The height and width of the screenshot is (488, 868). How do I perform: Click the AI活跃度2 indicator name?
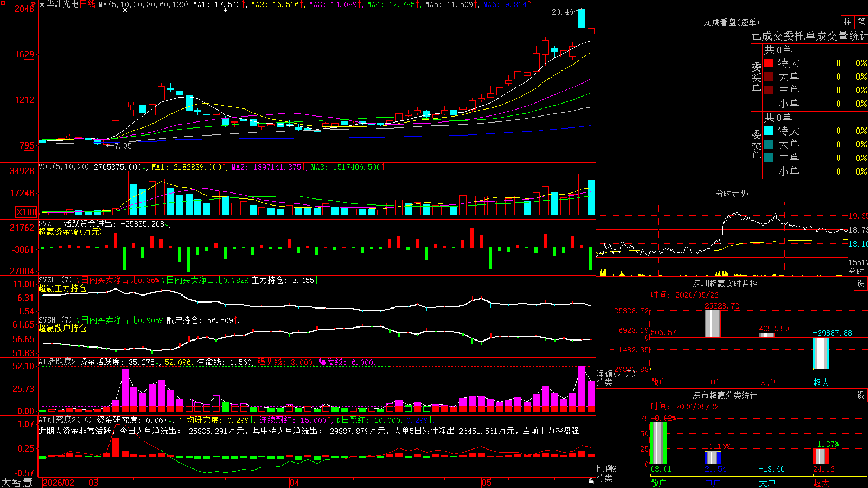pyautogui.click(x=58, y=362)
